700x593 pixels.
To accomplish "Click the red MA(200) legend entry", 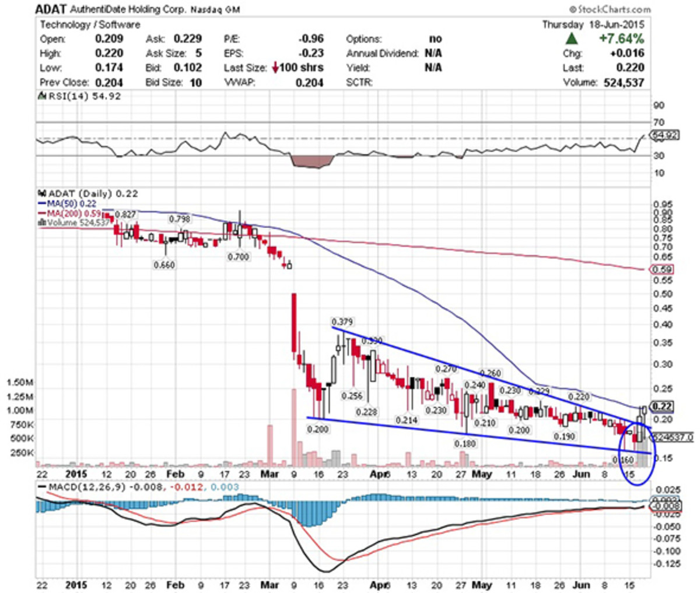I will [x=69, y=213].
